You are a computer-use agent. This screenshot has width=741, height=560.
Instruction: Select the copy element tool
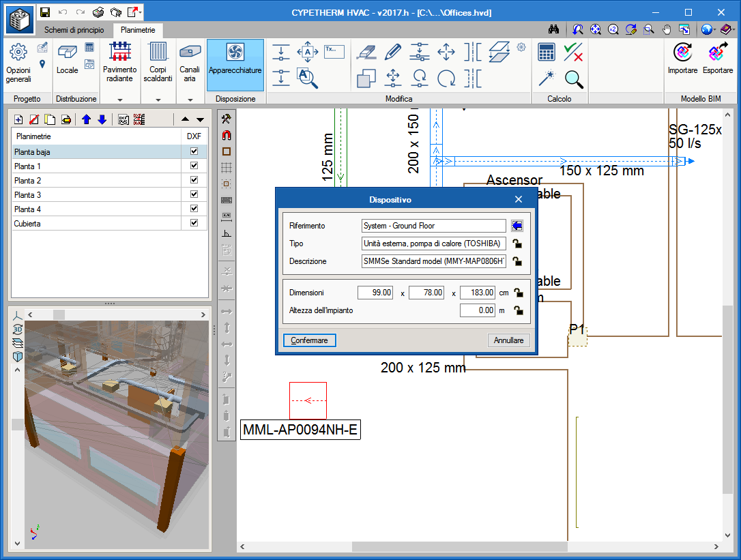(x=366, y=78)
